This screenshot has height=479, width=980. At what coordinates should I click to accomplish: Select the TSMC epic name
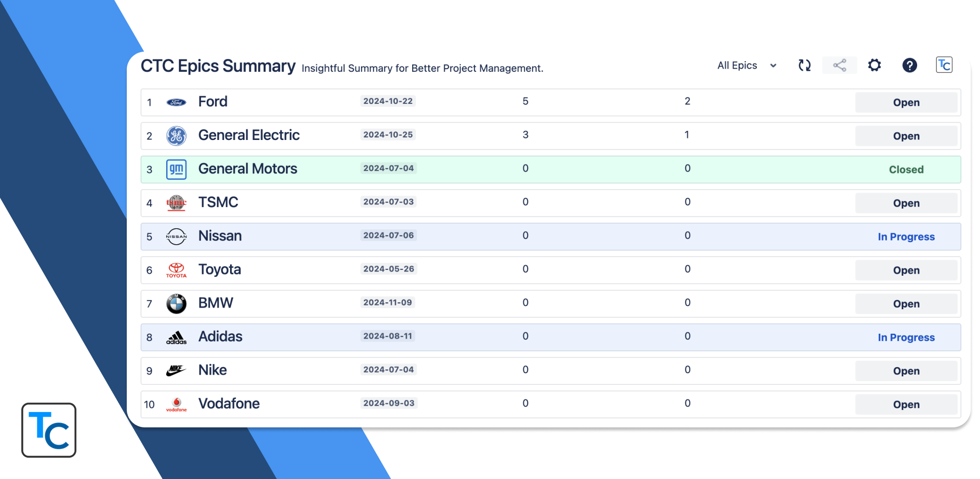218,202
